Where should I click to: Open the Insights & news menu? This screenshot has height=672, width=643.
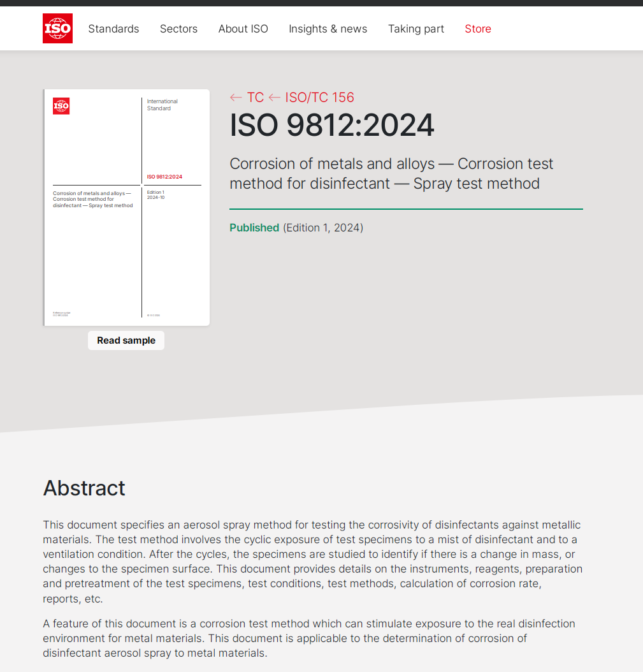[x=328, y=29]
